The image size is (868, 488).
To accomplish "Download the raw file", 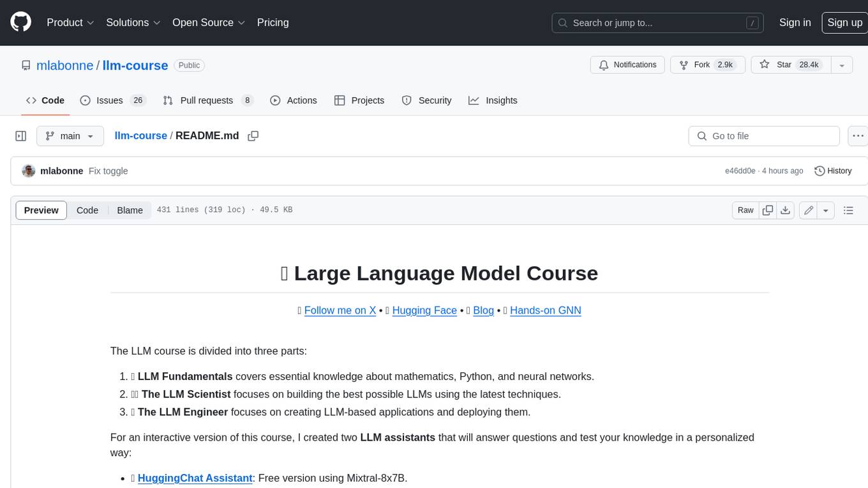I will 786,210.
